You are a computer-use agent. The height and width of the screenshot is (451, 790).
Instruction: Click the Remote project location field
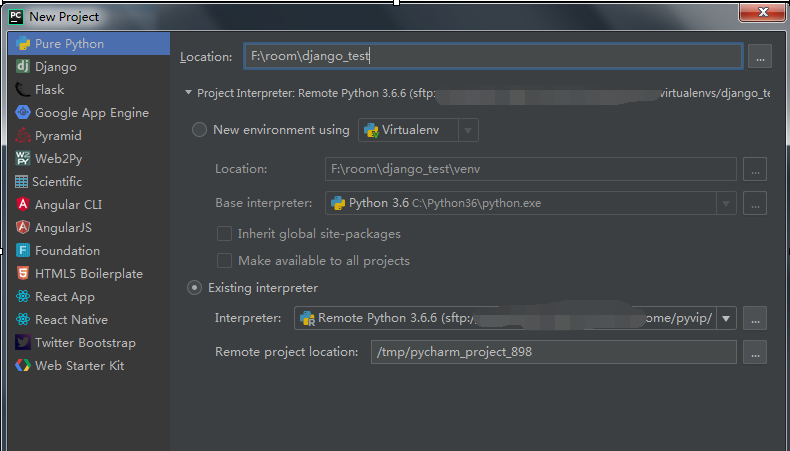tap(554, 352)
